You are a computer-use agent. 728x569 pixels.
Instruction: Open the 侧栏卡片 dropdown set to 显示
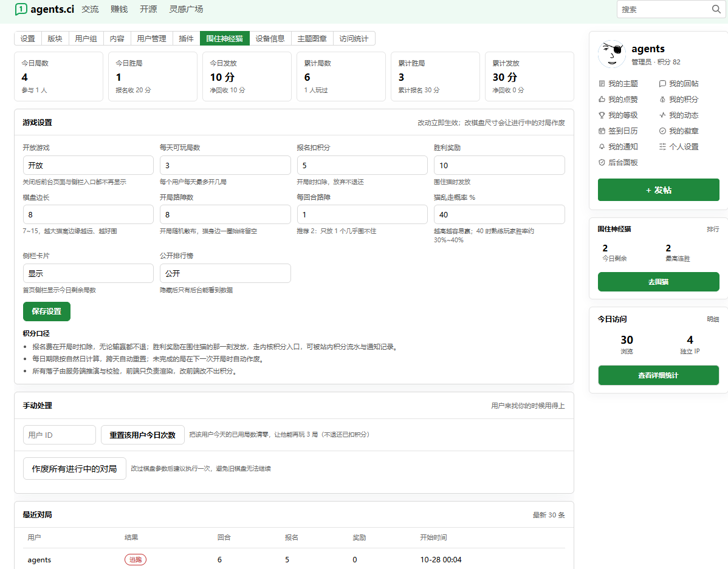pos(88,273)
